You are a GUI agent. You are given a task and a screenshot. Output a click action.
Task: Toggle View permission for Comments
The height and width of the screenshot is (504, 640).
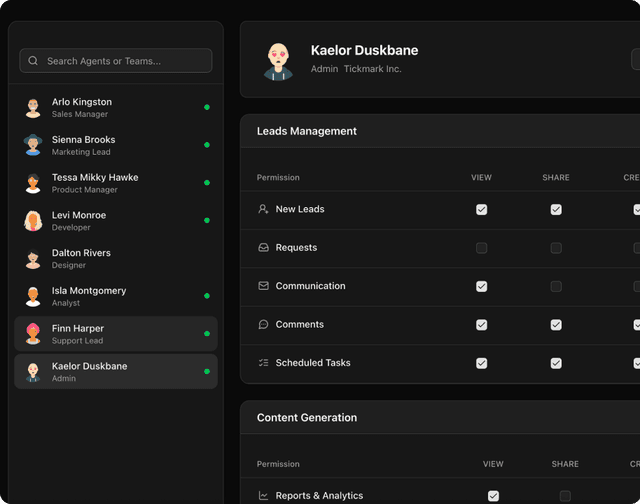coord(481,325)
